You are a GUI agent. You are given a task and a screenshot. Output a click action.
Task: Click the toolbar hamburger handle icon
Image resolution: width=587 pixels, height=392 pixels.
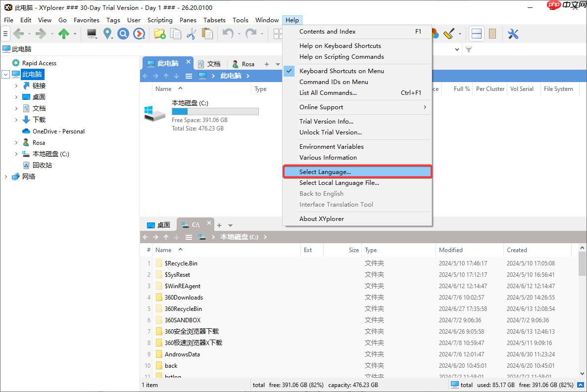[x=5, y=34]
